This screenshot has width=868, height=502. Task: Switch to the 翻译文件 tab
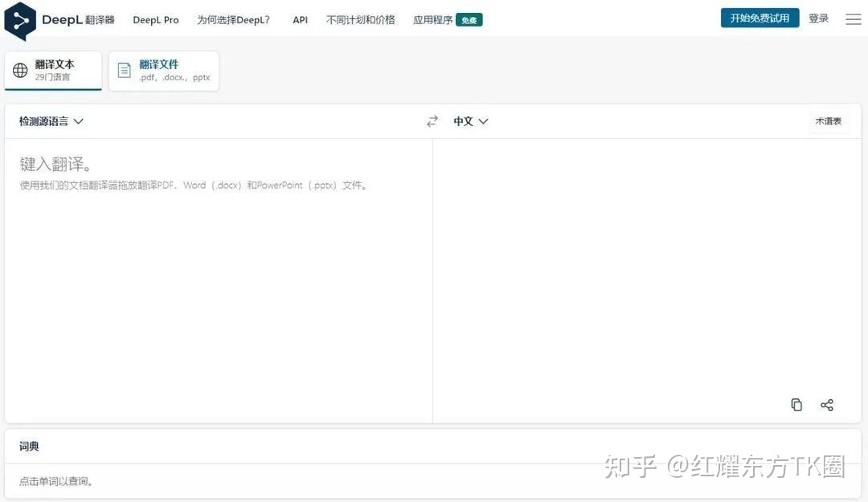pos(164,71)
